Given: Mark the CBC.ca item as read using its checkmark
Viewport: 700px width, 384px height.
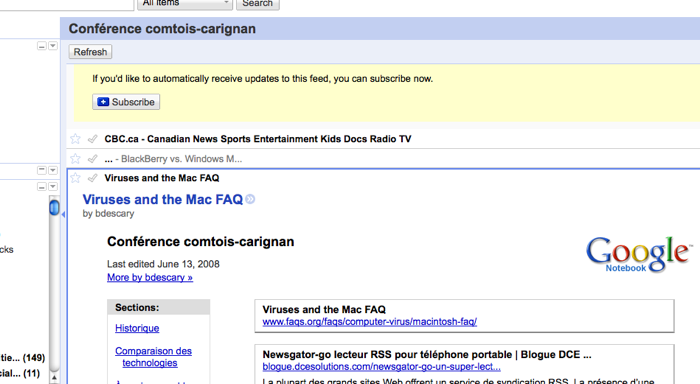Looking at the screenshot, I should (92, 139).
